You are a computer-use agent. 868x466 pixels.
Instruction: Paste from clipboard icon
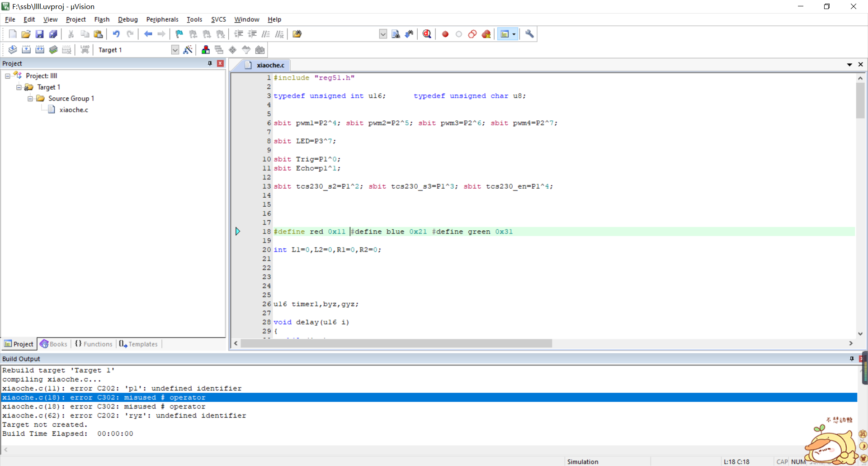(x=98, y=34)
